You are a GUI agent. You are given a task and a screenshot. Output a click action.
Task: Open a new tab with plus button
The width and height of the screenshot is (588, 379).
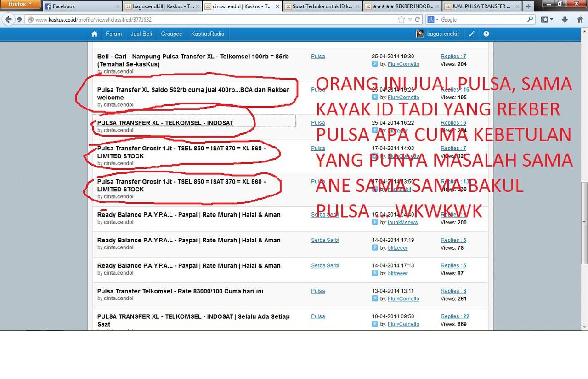[528, 6]
